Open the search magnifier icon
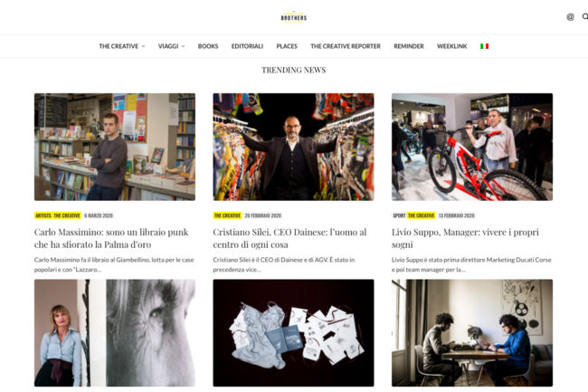This screenshot has height=392, width=588. click(585, 16)
